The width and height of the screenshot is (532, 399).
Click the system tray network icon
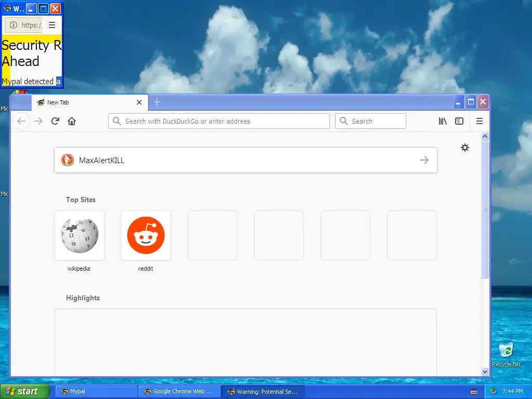[x=494, y=391]
